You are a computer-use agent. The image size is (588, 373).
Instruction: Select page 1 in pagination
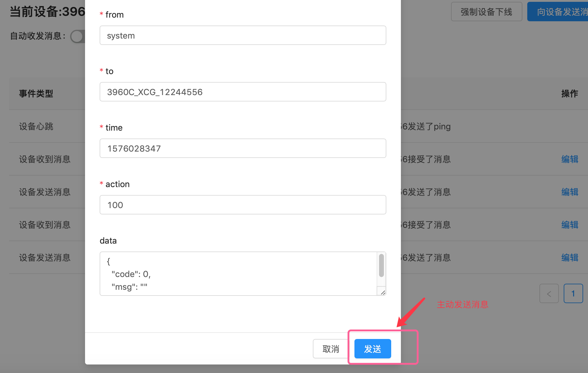click(573, 293)
